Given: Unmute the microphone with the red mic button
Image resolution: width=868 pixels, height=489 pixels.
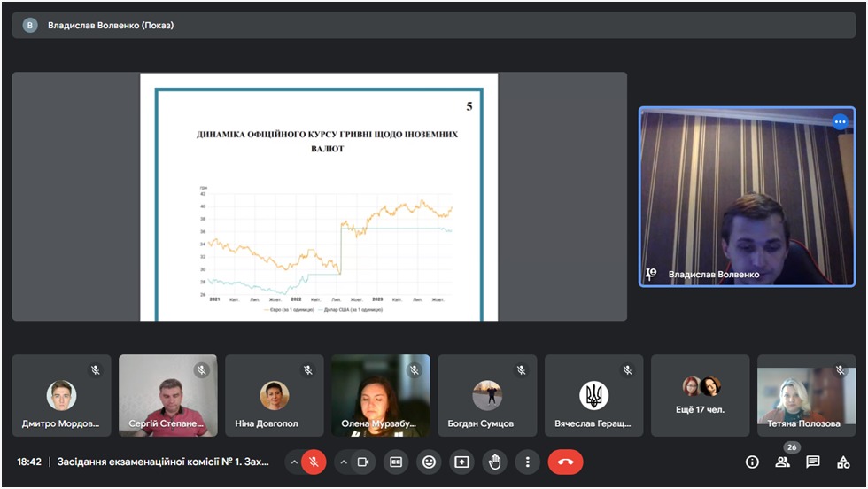Looking at the screenshot, I should click(314, 462).
